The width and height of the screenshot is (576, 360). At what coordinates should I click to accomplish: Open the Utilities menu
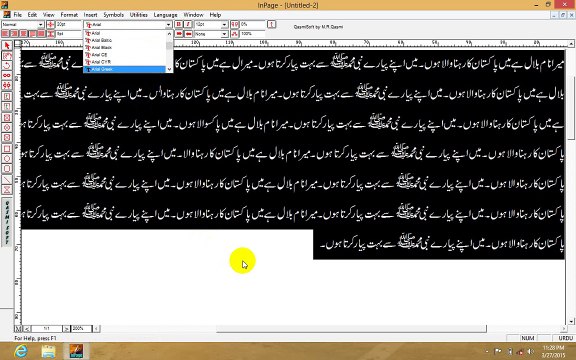(138, 15)
